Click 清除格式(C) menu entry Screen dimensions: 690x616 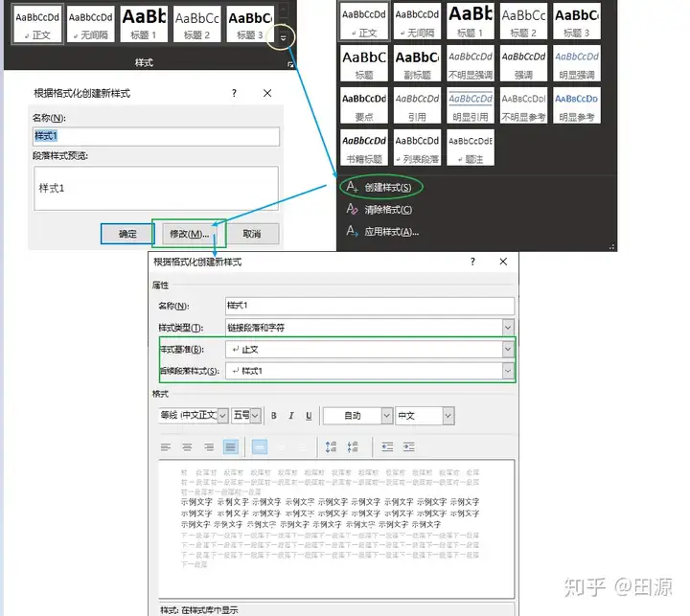(379, 210)
